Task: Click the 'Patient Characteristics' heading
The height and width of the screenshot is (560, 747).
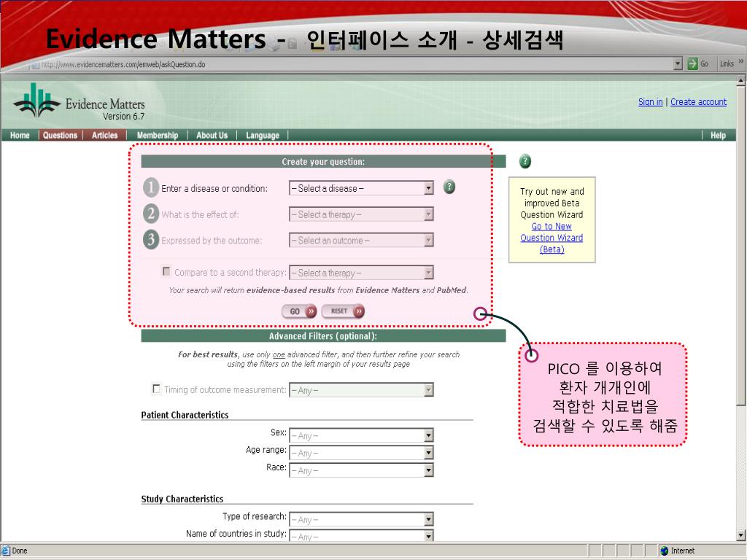Action: pyautogui.click(x=185, y=415)
